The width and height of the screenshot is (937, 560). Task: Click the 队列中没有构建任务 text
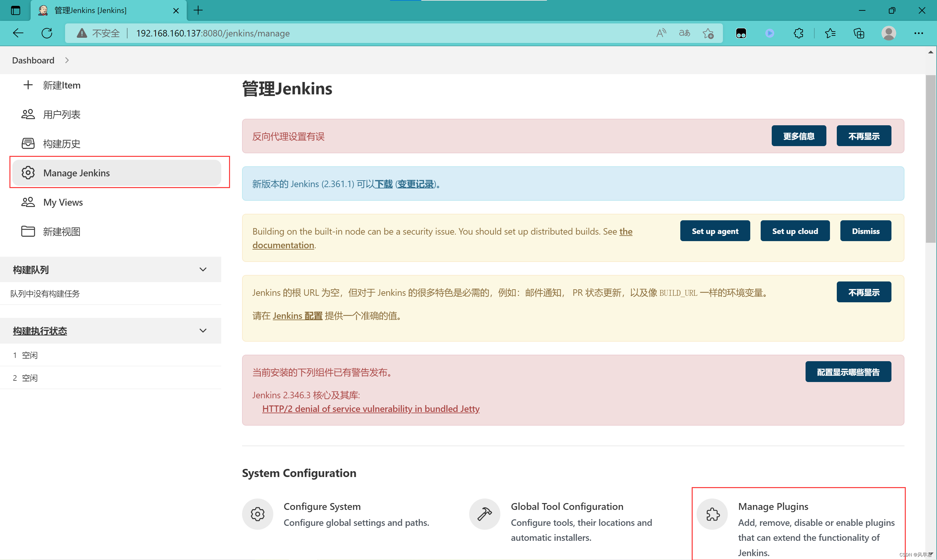(45, 294)
